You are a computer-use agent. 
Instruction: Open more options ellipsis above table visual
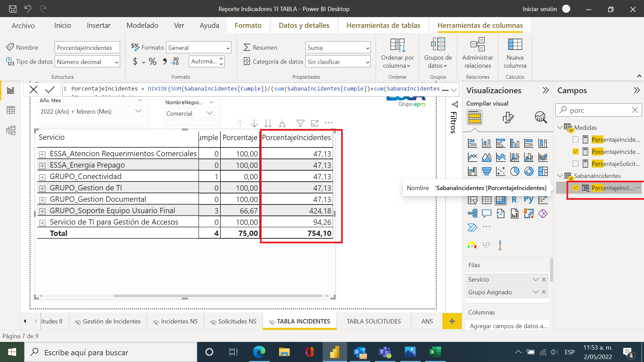(329, 123)
